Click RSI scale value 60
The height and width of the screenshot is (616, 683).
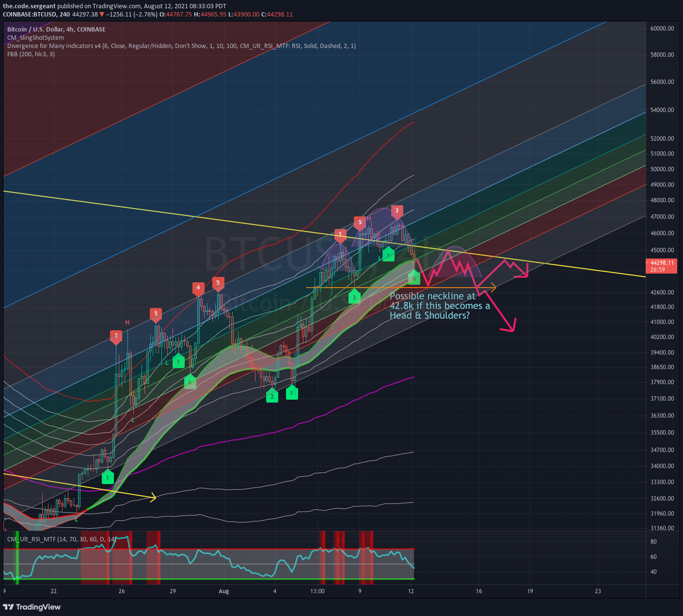(x=653, y=556)
